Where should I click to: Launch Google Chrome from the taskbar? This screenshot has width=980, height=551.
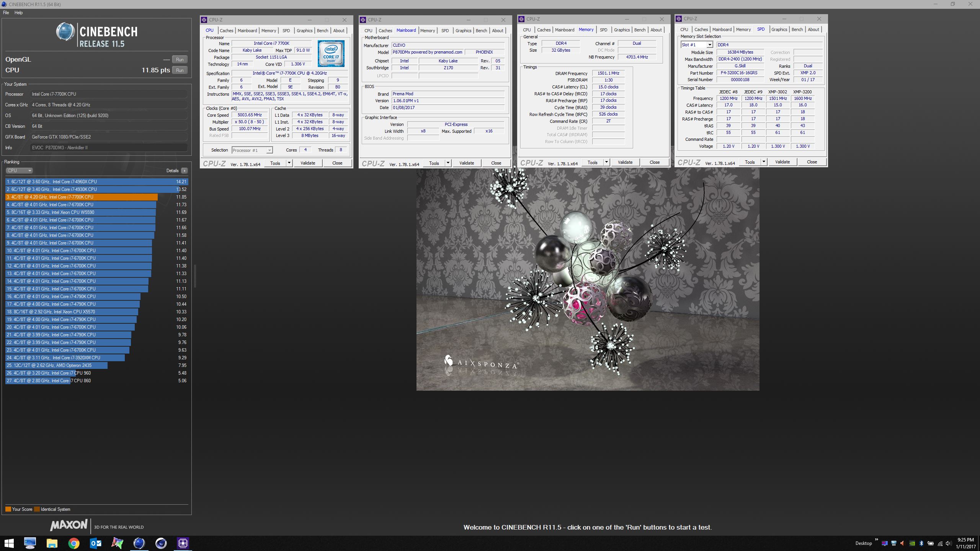tap(73, 543)
